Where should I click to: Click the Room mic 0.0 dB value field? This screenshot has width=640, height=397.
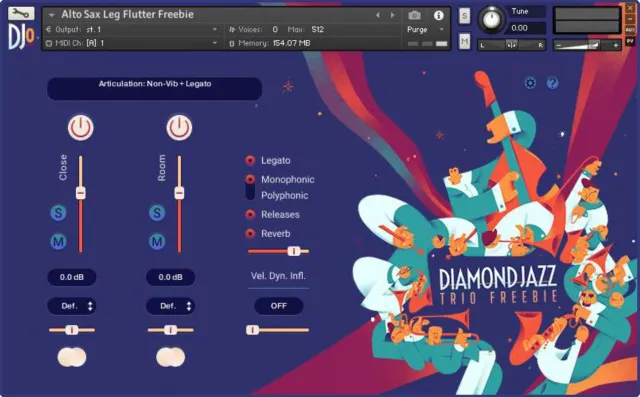[x=171, y=277]
